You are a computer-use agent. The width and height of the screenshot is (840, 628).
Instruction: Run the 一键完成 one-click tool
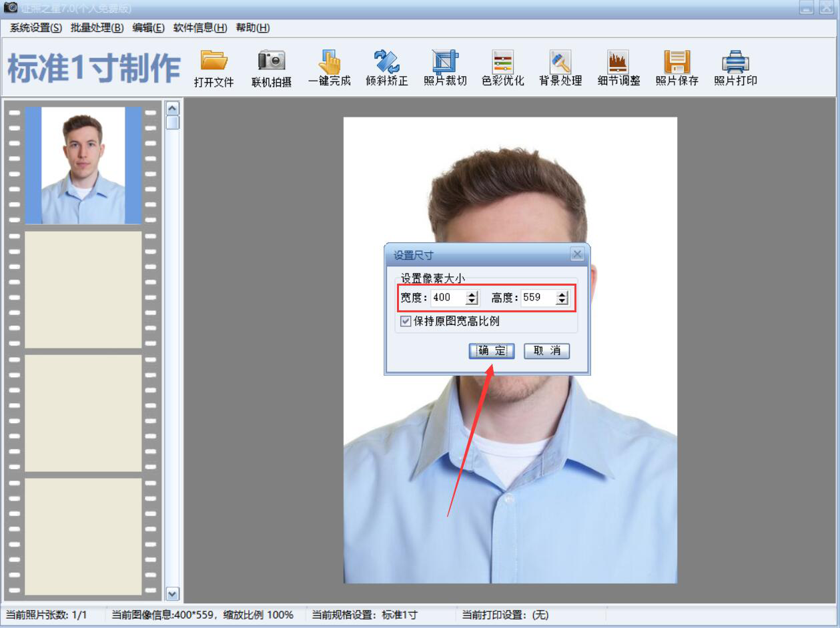(x=329, y=62)
